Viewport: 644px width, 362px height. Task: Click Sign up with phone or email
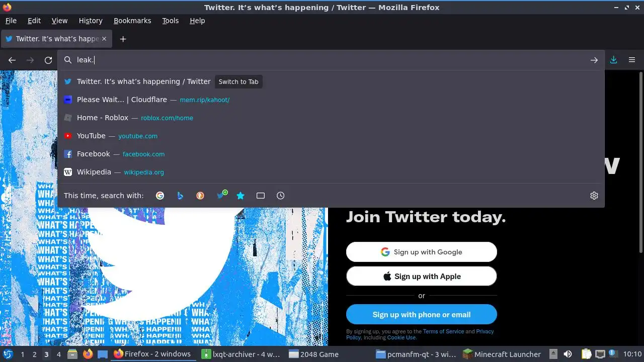click(x=422, y=315)
